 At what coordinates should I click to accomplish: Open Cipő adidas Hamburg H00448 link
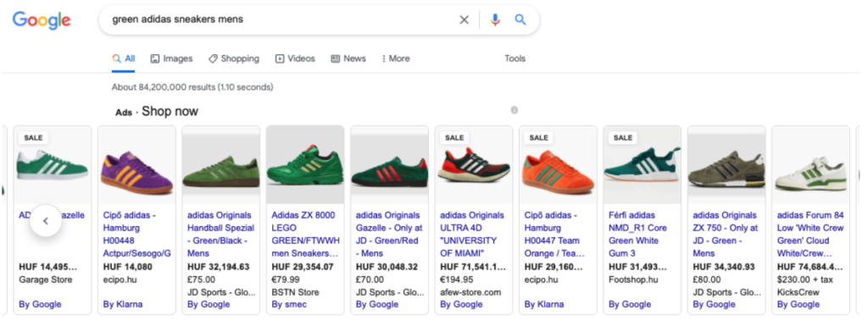click(136, 234)
